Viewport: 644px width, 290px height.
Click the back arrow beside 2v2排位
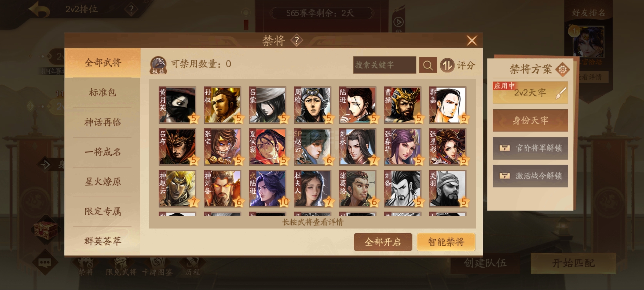coord(39,10)
